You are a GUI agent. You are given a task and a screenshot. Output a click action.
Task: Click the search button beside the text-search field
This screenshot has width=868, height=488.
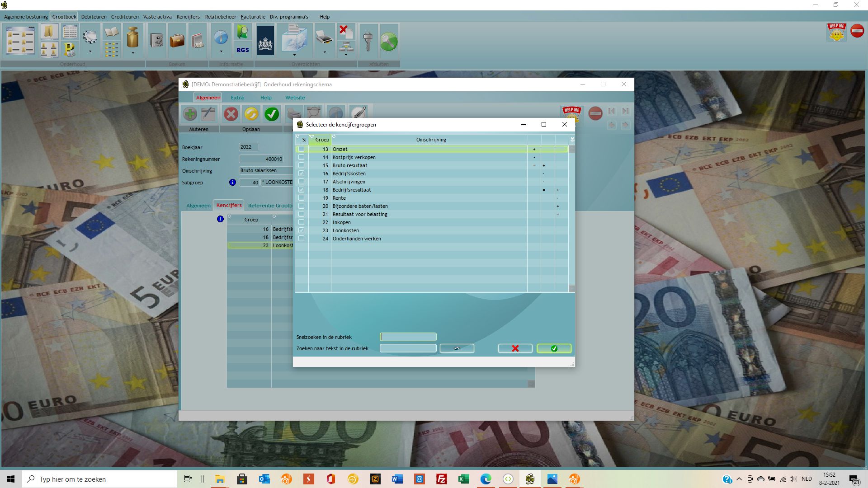click(457, 348)
